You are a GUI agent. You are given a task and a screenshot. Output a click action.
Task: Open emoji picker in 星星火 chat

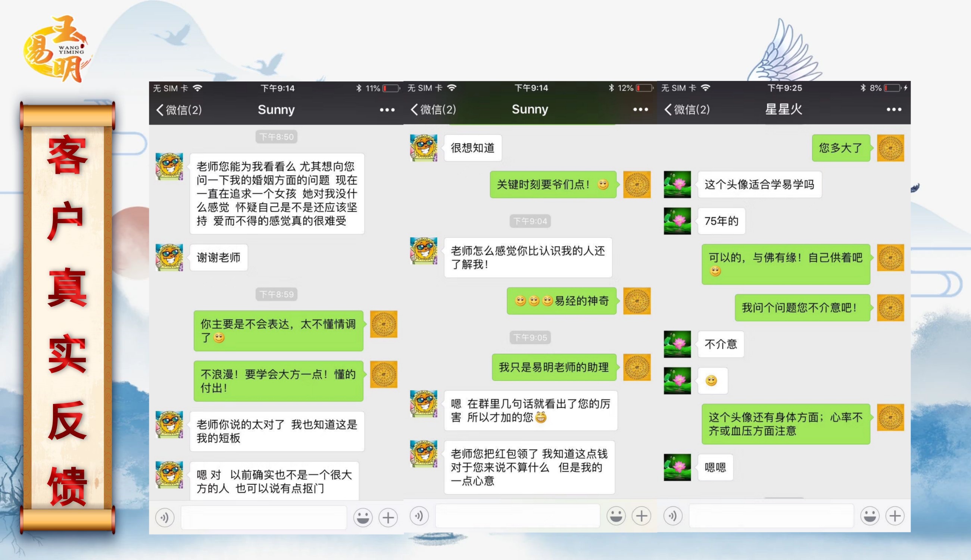(x=869, y=516)
